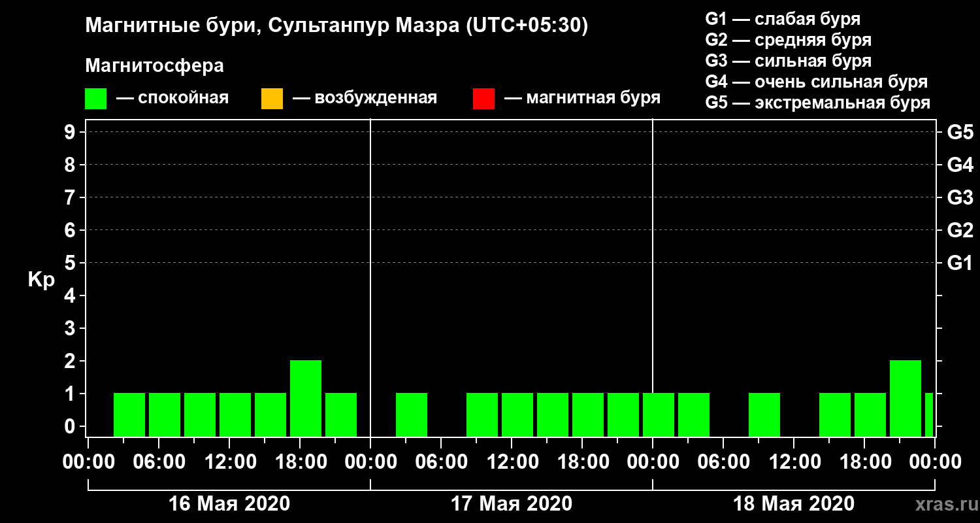Click the narrow last bar on 18 May
980x523 pixels.
click(x=928, y=414)
